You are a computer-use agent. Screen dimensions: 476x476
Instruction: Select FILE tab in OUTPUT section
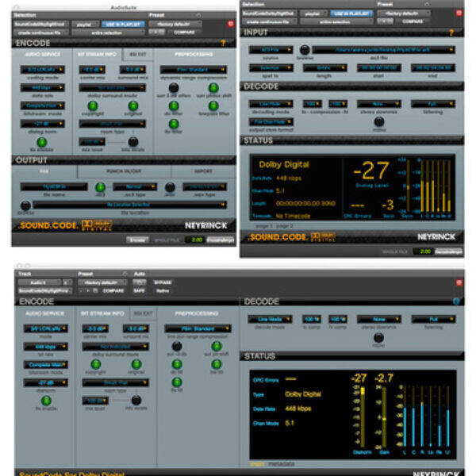pos(44,171)
